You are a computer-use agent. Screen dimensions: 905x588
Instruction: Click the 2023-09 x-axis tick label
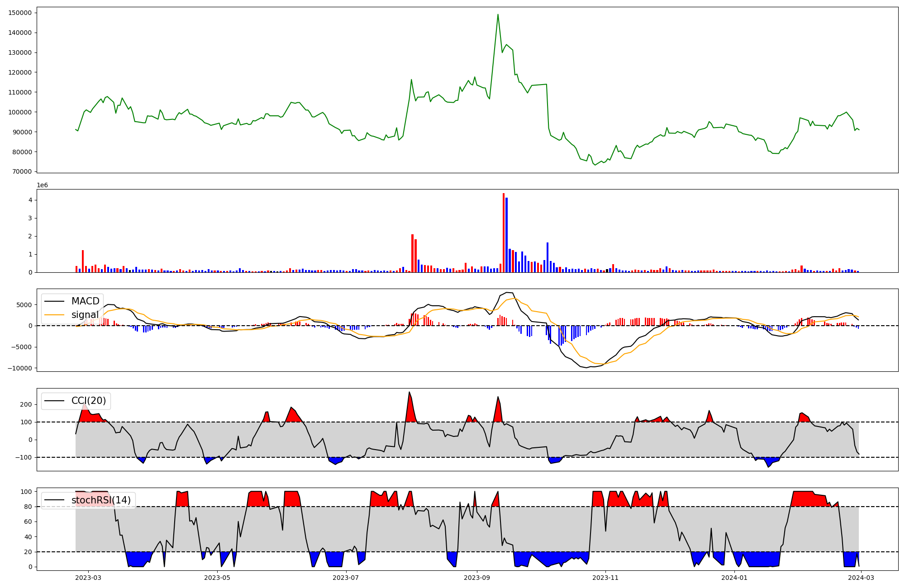pyautogui.click(x=477, y=578)
